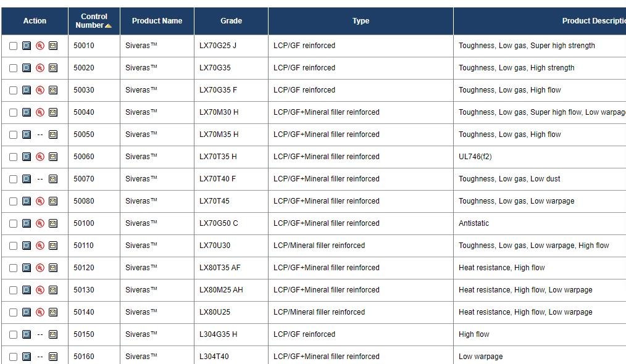This screenshot has width=626, height=364.
Task: Open UL icon for LX70G50 C
Action: (x=40, y=223)
